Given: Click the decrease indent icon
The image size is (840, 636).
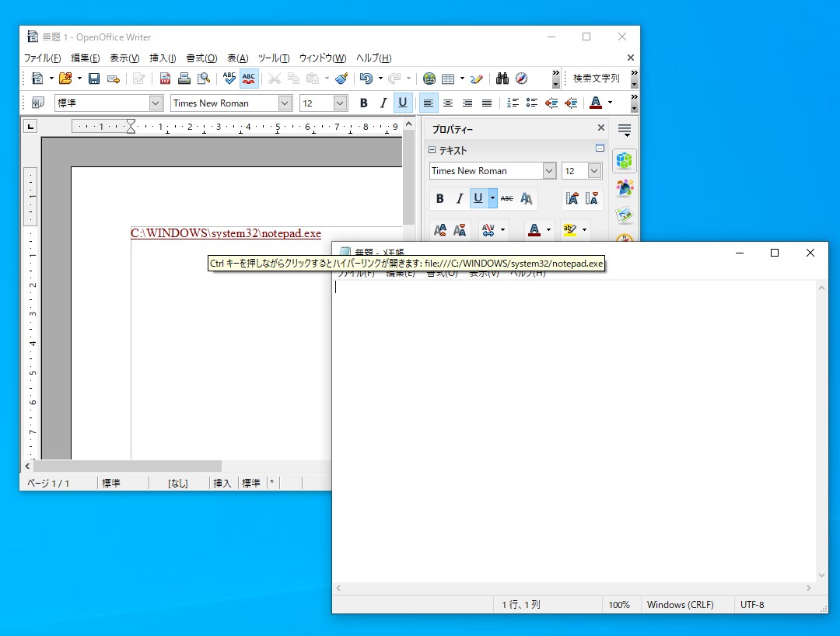Looking at the screenshot, I should 551,103.
